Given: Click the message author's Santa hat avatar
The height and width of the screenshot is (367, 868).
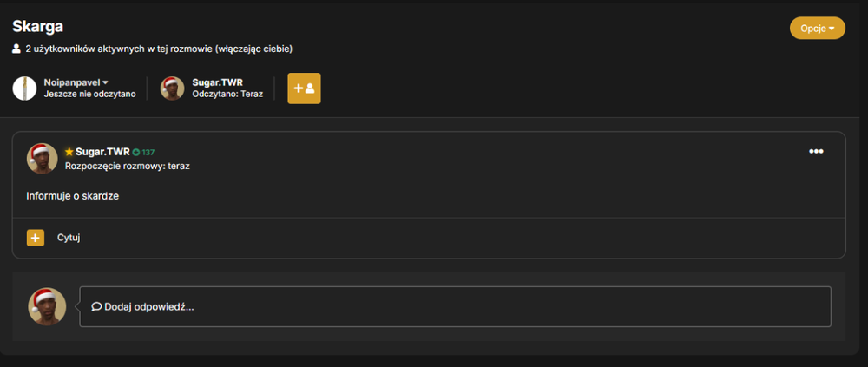Looking at the screenshot, I should 42,158.
